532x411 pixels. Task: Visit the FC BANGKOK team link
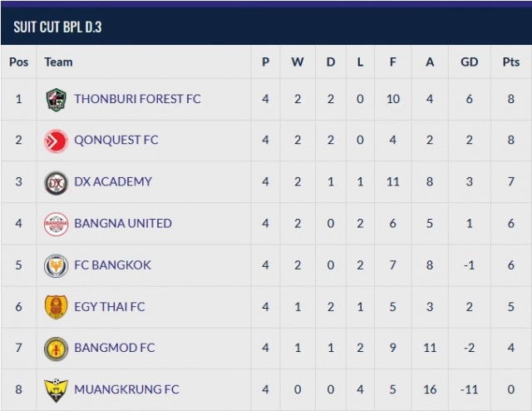pos(114,265)
